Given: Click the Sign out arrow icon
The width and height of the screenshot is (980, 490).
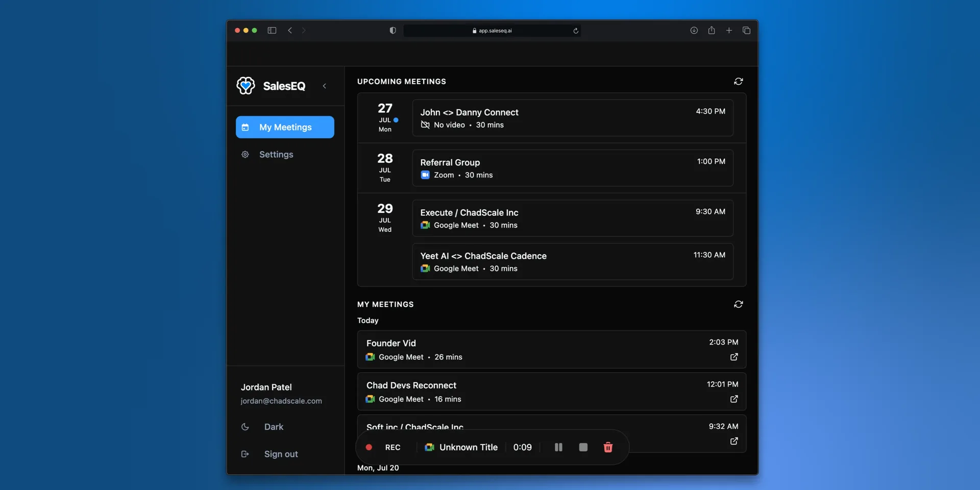Looking at the screenshot, I should point(245,454).
